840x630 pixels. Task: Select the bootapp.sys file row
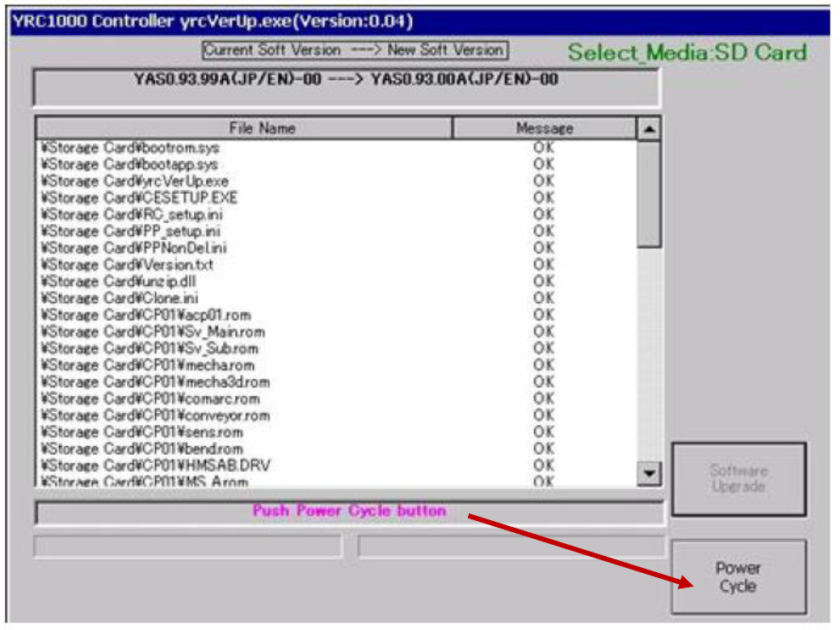coord(129,164)
